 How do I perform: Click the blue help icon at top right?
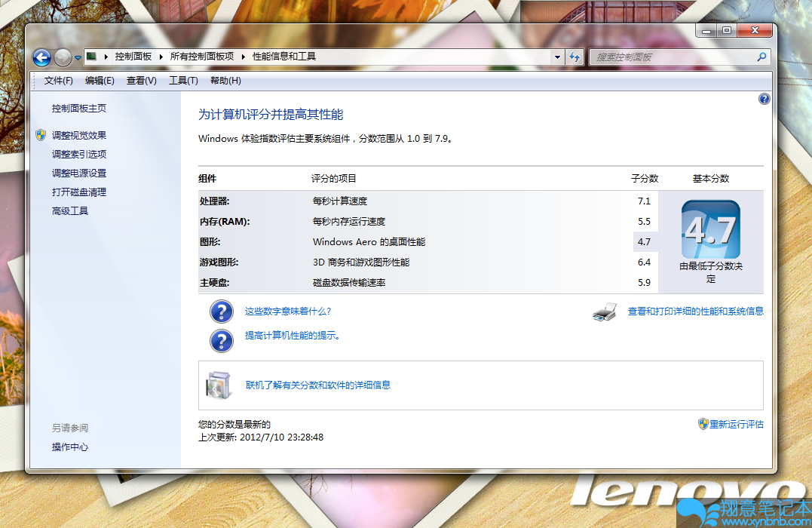(764, 99)
